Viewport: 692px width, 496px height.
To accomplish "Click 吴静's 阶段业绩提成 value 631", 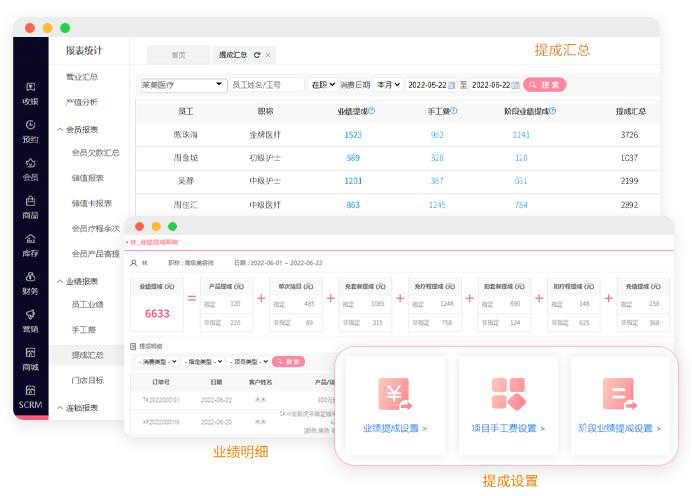I will pos(521,181).
